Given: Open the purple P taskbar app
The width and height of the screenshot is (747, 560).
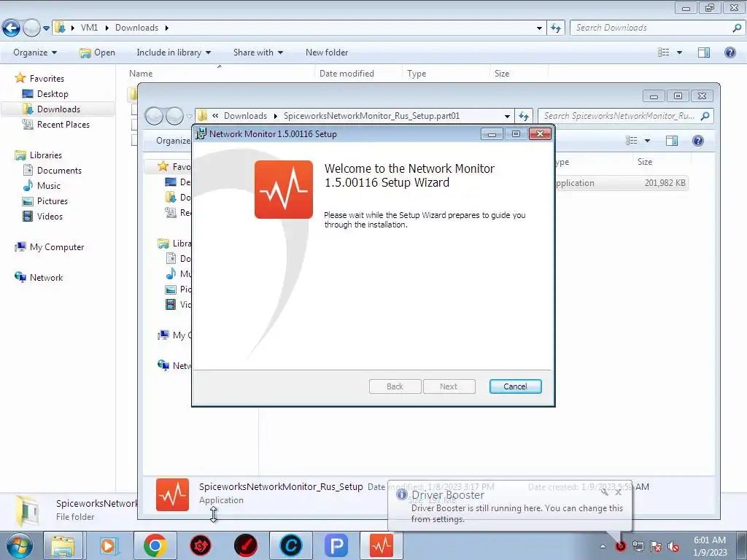Looking at the screenshot, I should pos(336,545).
